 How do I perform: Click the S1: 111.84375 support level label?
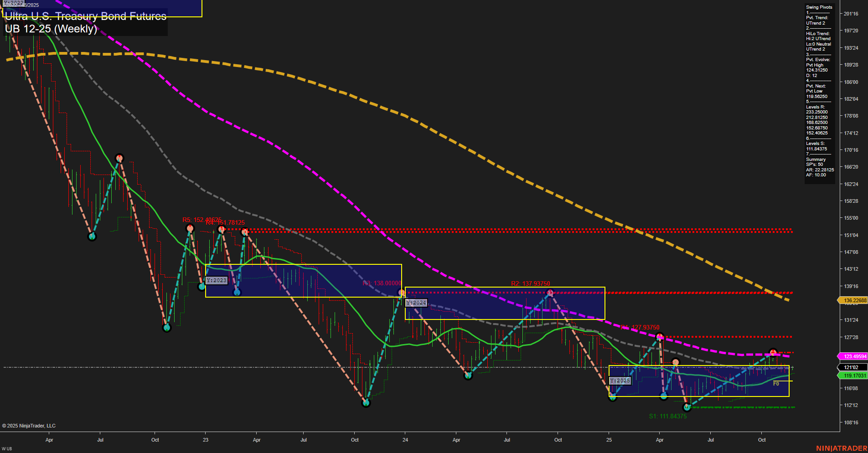(x=667, y=416)
